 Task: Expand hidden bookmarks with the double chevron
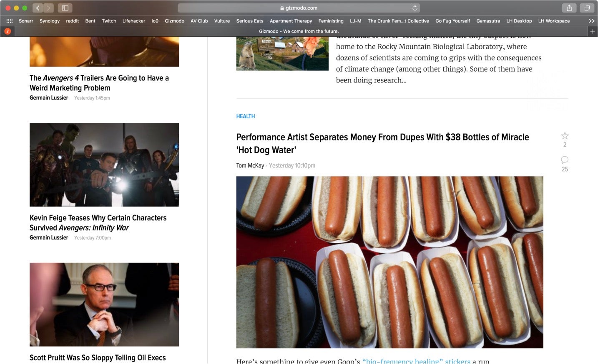click(591, 21)
